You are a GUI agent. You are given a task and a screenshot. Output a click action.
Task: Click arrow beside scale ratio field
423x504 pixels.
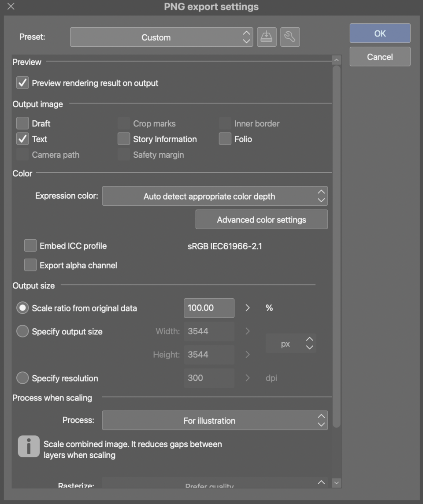248,308
